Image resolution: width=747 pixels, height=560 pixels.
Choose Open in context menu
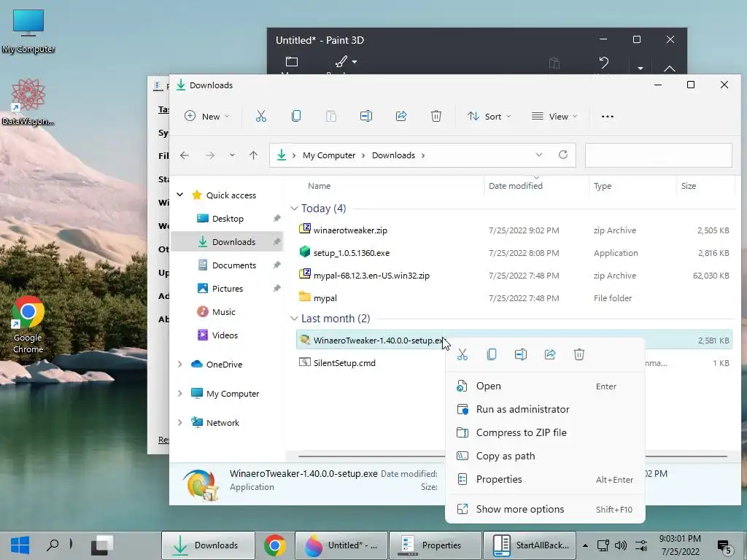click(x=545, y=386)
